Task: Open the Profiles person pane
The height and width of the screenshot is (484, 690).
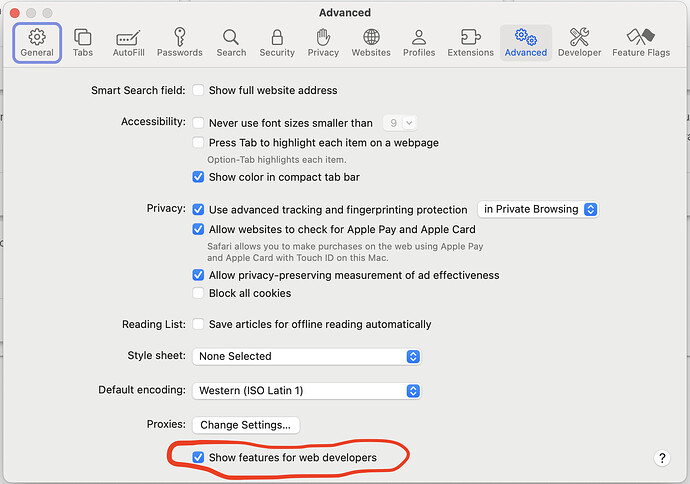Action: pos(419,43)
